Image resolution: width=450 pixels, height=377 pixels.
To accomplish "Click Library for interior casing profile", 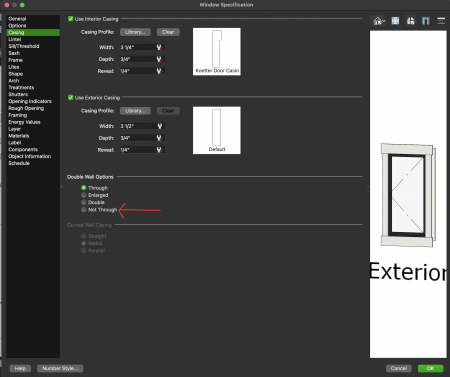I will [135, 32].
